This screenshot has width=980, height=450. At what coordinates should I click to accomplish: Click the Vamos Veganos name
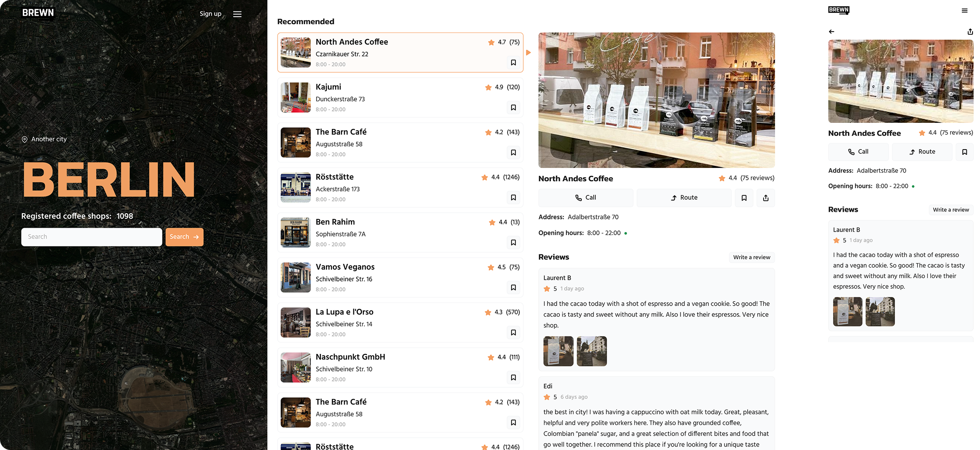(345, 267)
